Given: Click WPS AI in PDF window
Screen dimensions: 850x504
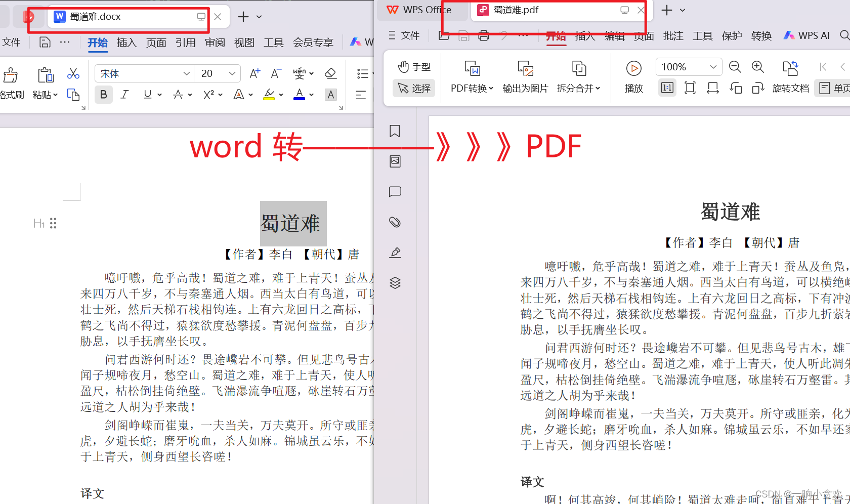Looking at the screenshot, I should 806,35.
